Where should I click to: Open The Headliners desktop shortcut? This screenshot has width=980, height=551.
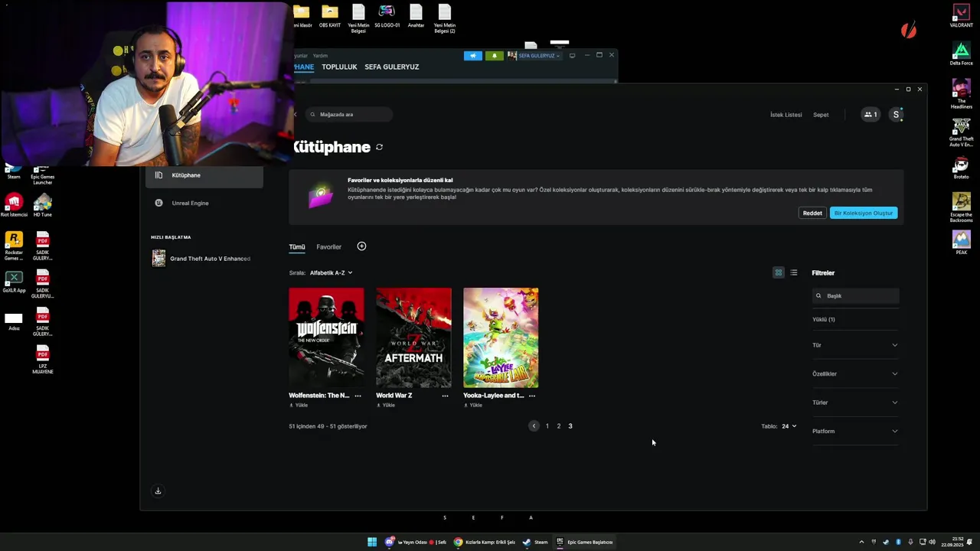click(x=962, y=94)
